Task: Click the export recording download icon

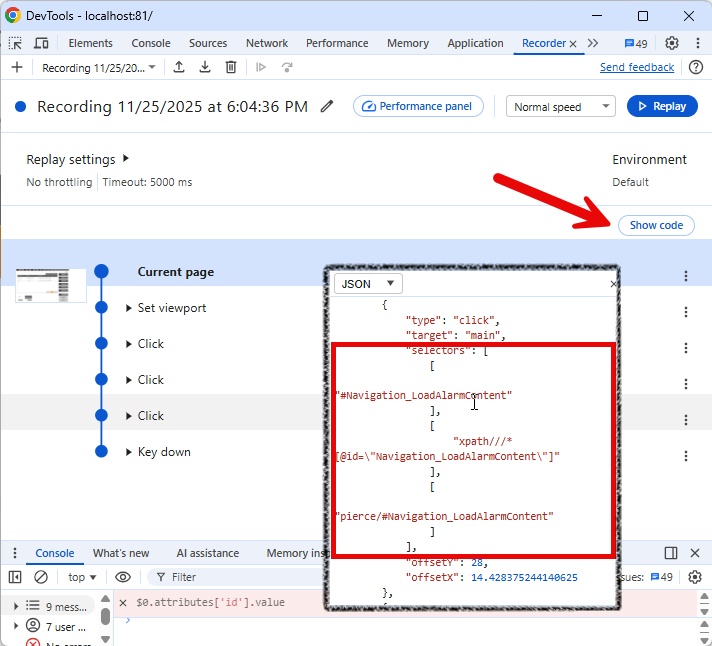Action: 205,67
